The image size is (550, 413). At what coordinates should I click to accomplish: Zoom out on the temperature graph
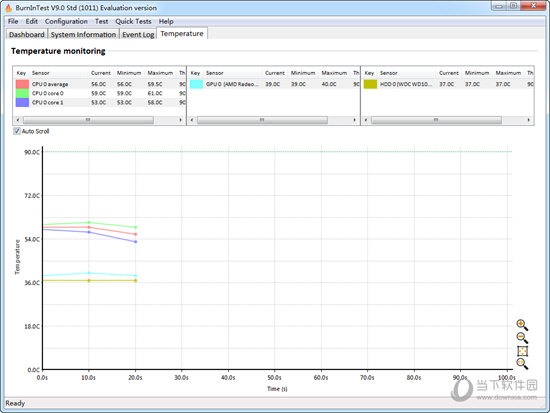[x=522, y=338]
